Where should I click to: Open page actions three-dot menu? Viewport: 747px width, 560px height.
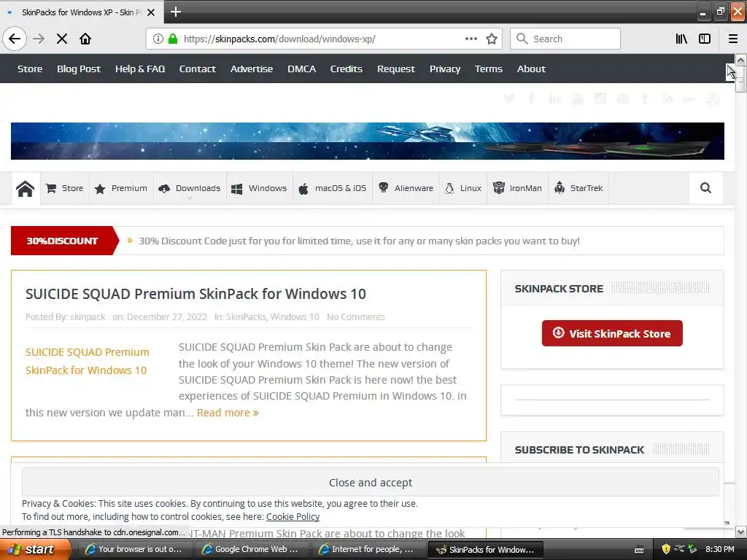tap(471, 39)
